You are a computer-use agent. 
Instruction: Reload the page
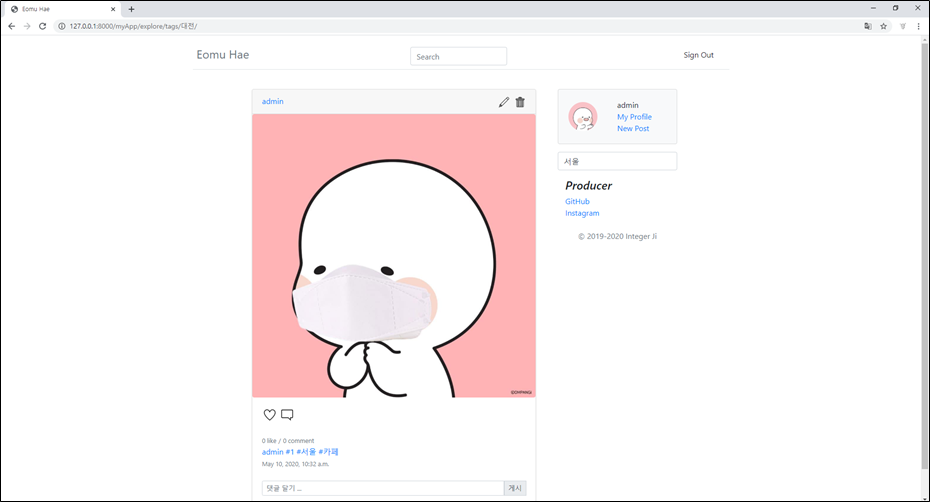click(43, 26)
